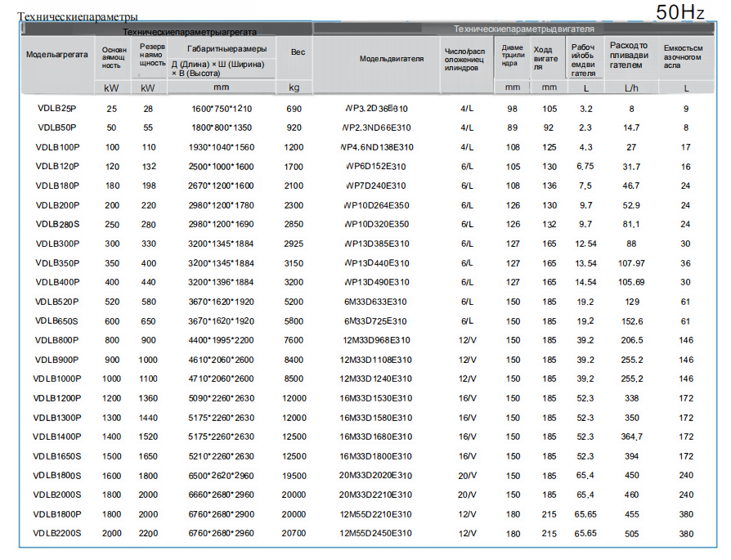Viewport: 731px width, 560px height.
Task: Select model cell 'VDLB1800S'
Action: coord(57,476)
